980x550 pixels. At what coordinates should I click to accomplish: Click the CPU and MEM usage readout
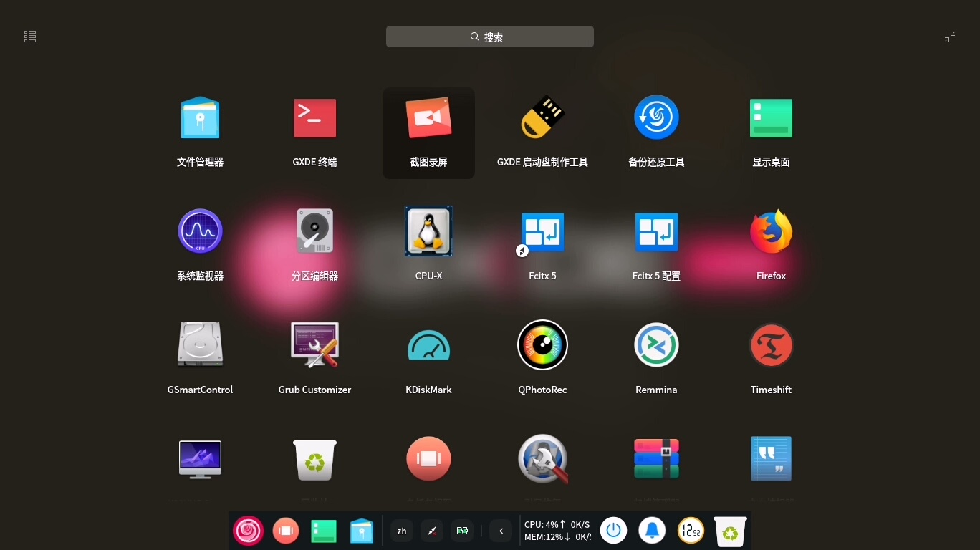[x=557, y=531]
